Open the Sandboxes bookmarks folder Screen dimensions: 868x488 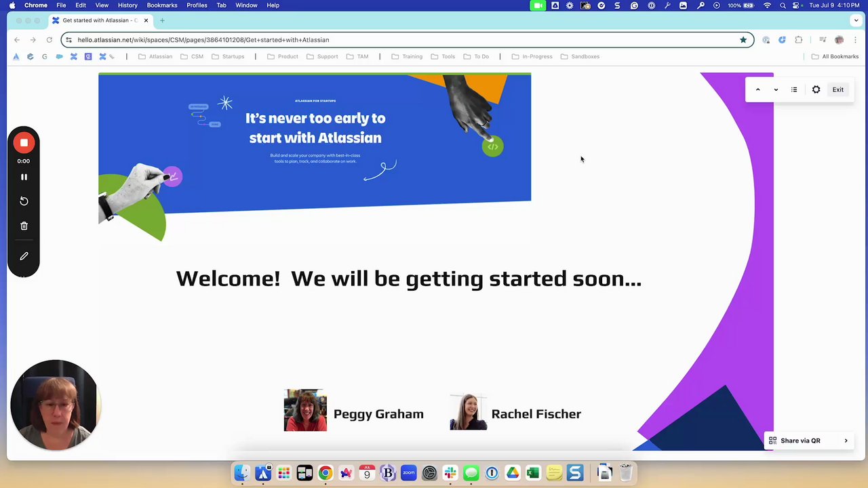click(580, 56)
